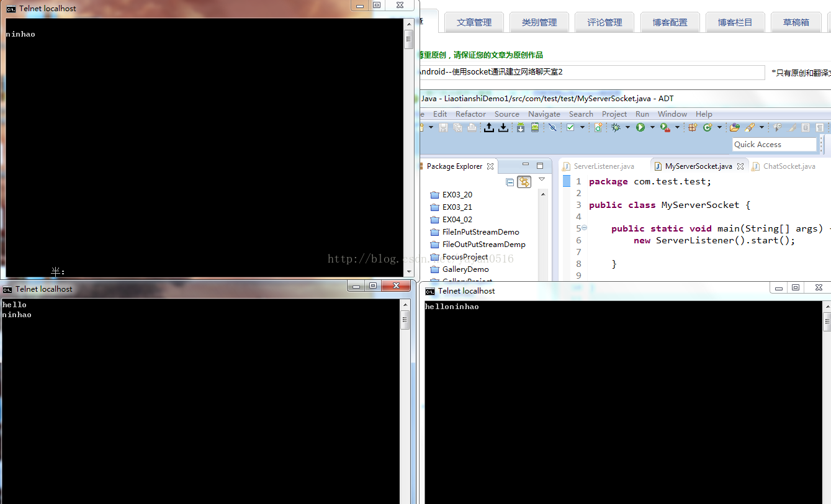
Task: Open dropdown next to task checkmark icon
Action: coord(582,127)
